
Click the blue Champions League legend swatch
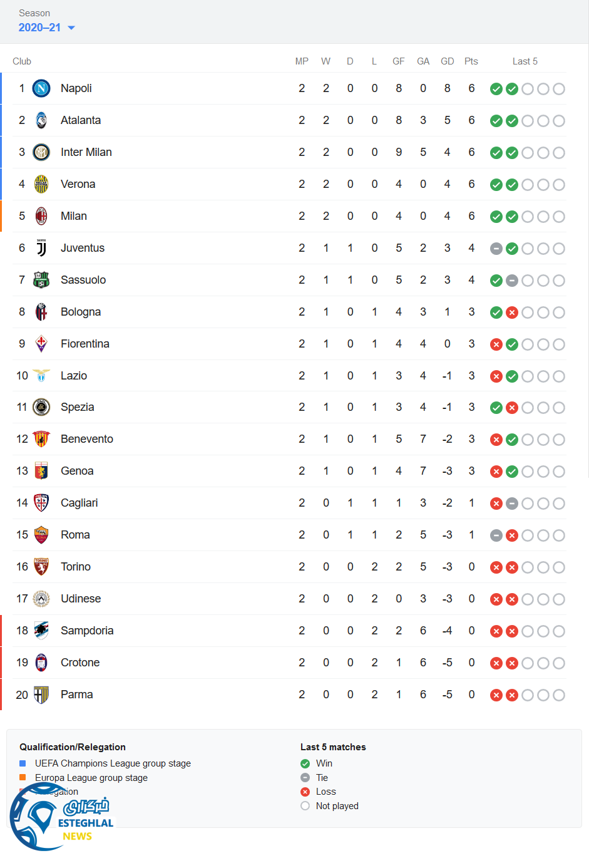pyautogui.click(x=23, y=763)
